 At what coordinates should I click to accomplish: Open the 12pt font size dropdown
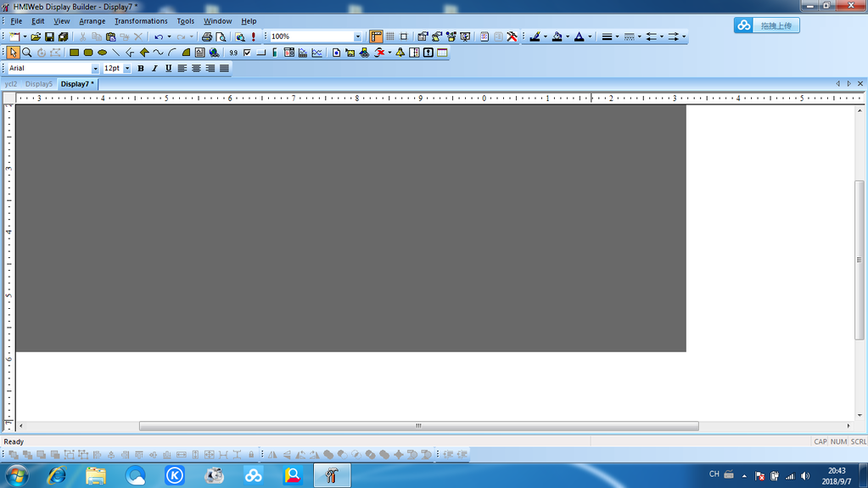pyautogui.click(x=127, y=69)
